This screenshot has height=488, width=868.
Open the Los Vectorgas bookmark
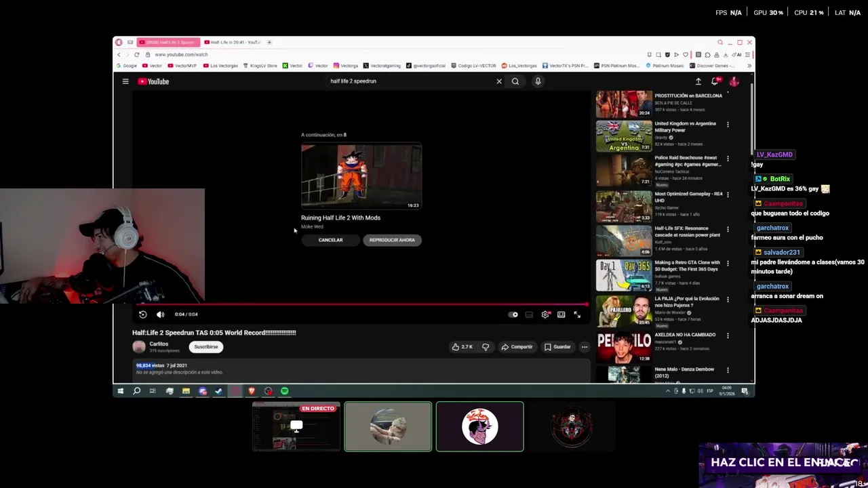(x=220, y=66)
